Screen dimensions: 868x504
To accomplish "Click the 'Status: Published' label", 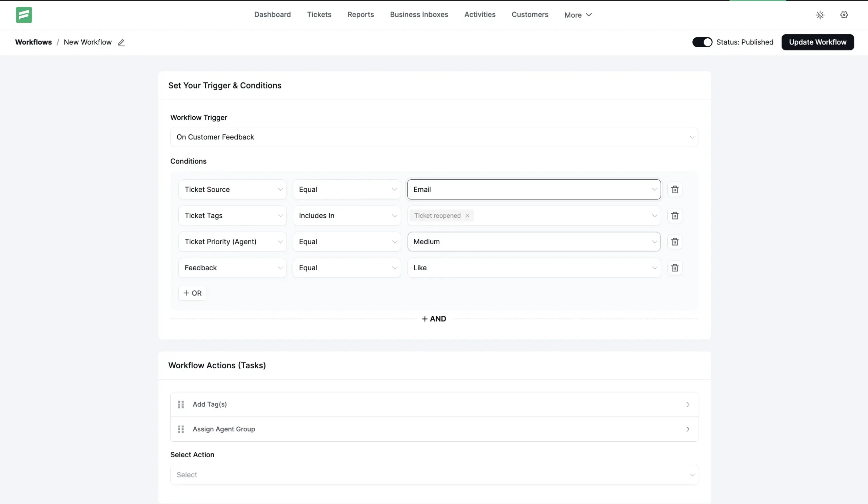I will (x=745, y=42).
